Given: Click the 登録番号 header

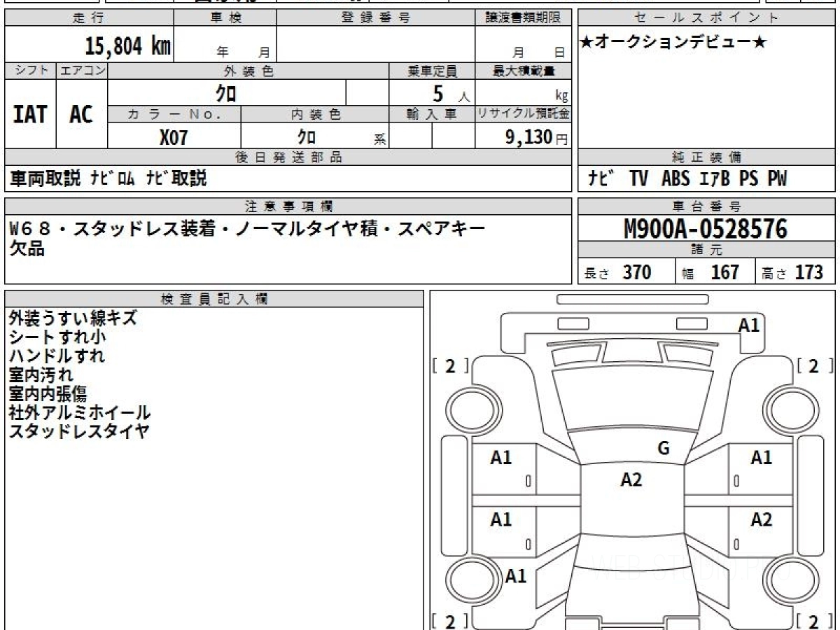Looking at the screenshot, I should (376, 18).
